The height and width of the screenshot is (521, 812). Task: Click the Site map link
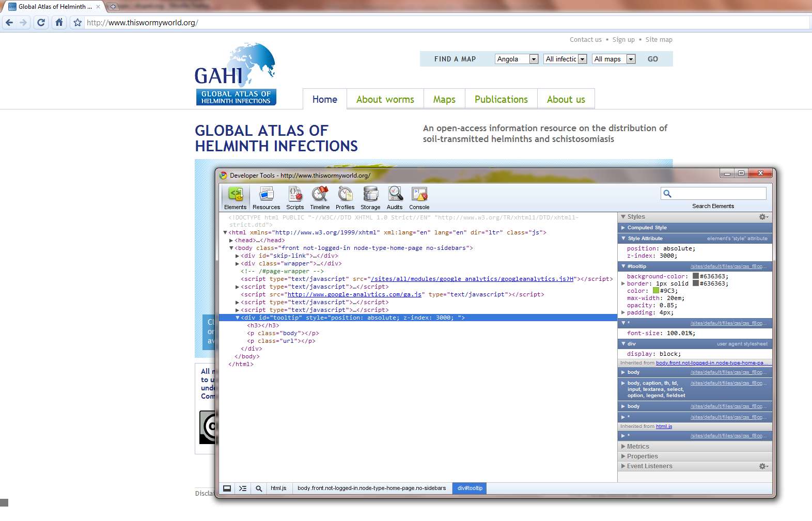pos(659,40)
